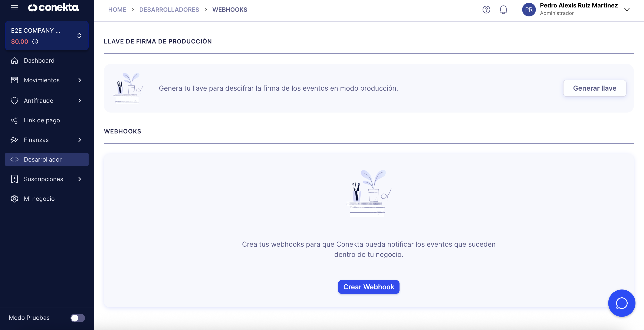This screenshot has width=644, height=330.
Task: Expand the Antifraude submenu chevron
Action: click(79, 101)
